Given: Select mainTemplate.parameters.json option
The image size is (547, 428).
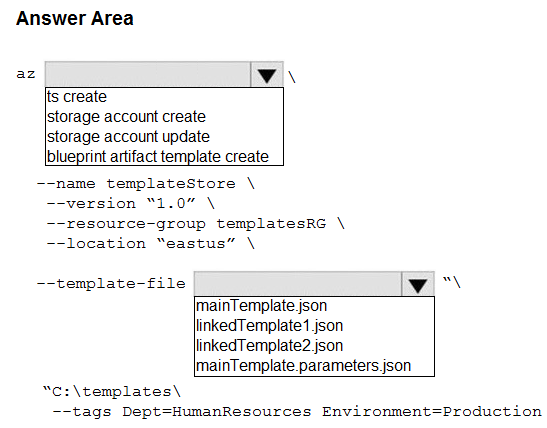Looking at the screenshot, I should pos(303,366).
